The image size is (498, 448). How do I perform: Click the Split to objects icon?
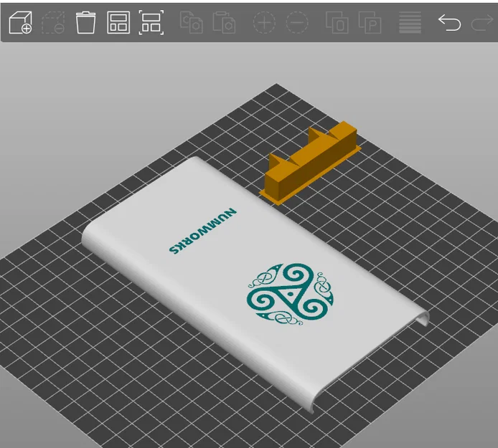coord(337,22)
